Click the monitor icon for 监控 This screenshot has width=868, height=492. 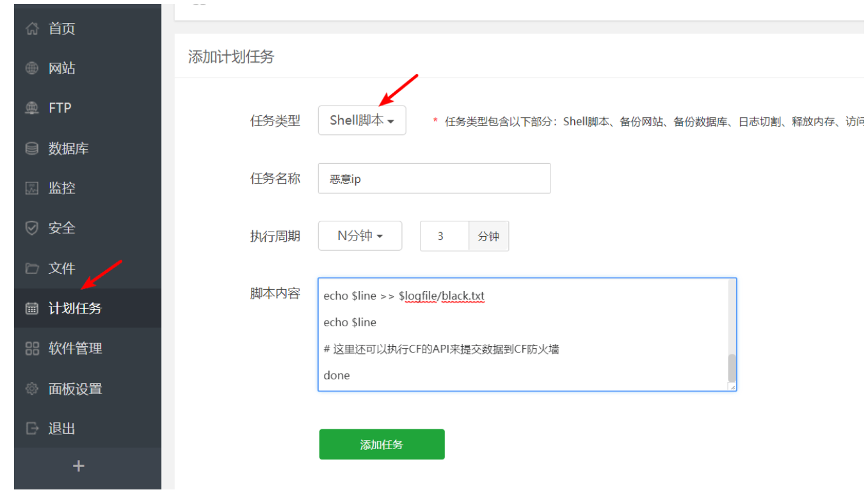[32, 188]
